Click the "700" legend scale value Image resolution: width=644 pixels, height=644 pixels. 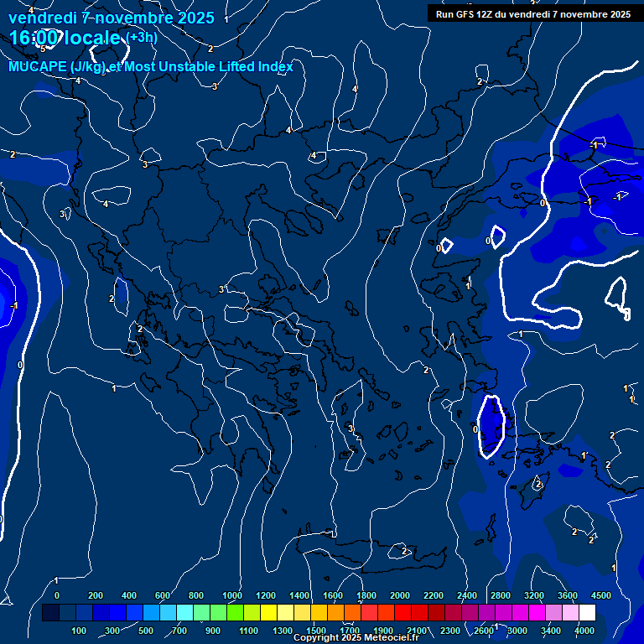click(x=179, y=631)
